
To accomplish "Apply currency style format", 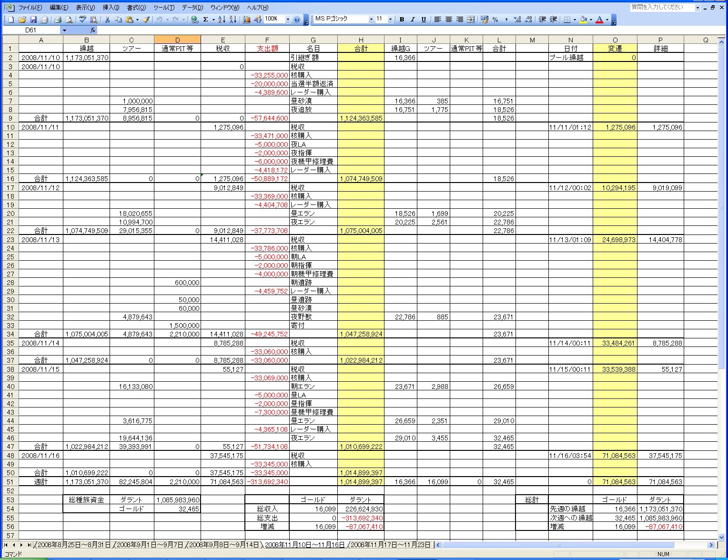I will coord(485,20).
